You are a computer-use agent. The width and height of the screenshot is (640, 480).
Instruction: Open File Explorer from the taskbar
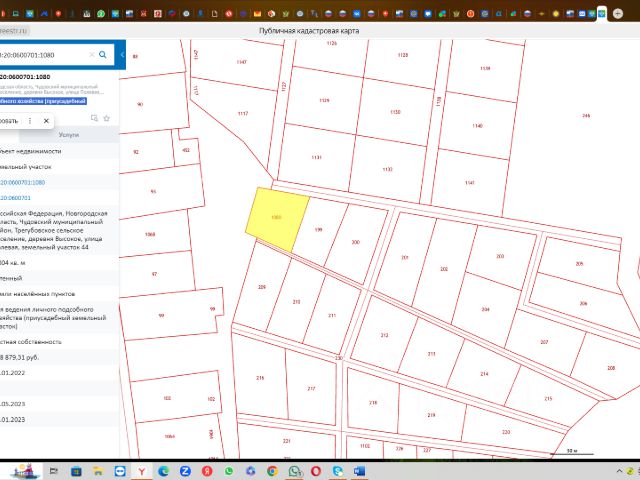[x=98, y=471]
